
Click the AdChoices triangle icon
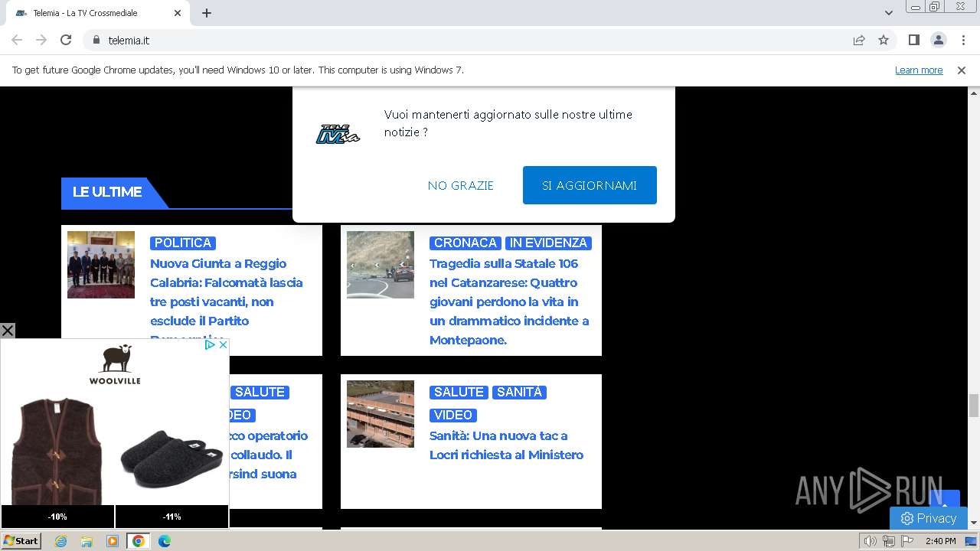210,345
